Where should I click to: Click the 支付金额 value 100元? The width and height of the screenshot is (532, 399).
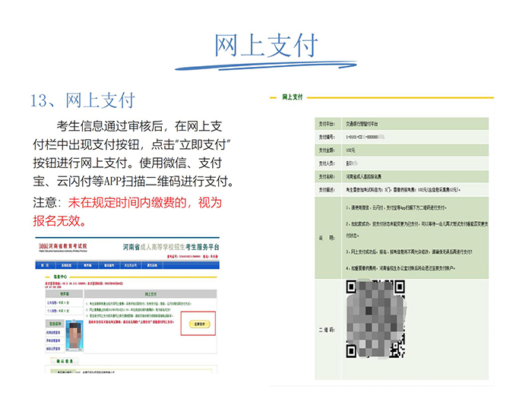click(351, 150)
